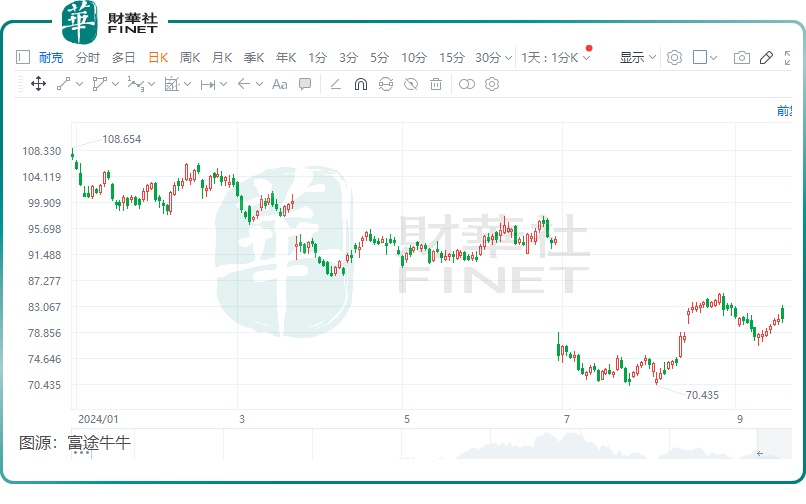
Task: Expand the 1天:1分K dropdown
Action: (x=556, y=58)
